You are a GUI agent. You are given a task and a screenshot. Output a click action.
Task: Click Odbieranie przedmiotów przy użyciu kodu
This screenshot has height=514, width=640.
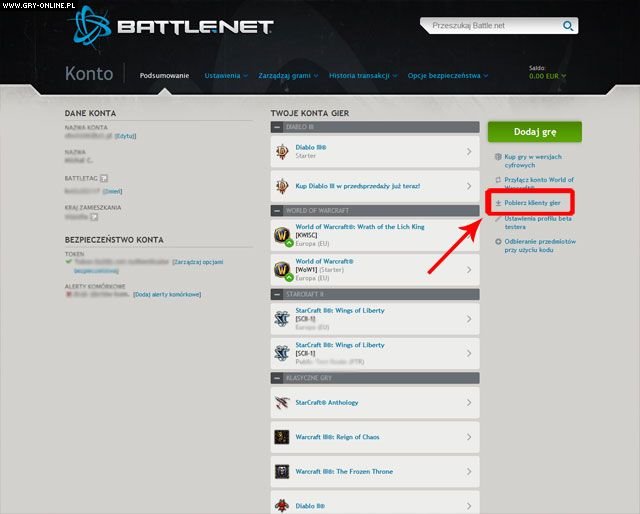[540, 245]
